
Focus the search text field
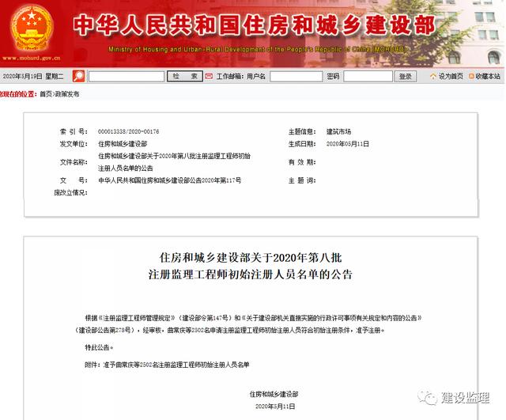126,77
